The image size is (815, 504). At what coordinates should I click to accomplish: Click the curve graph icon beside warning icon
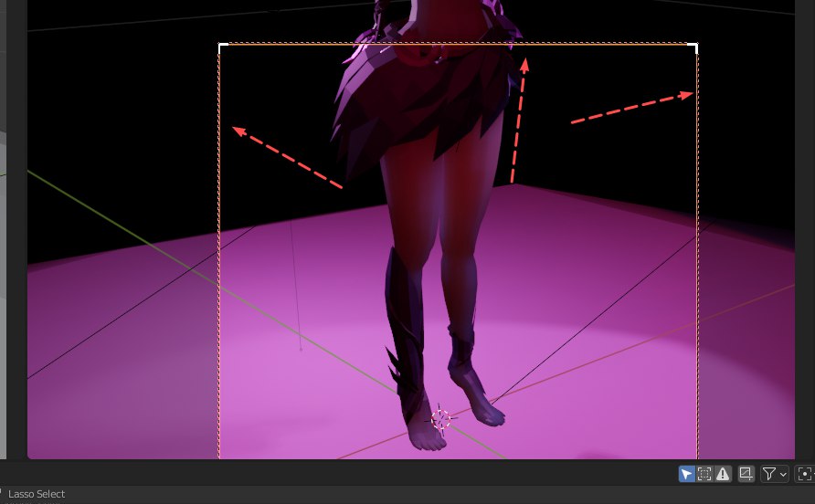[x=746, y=474]
